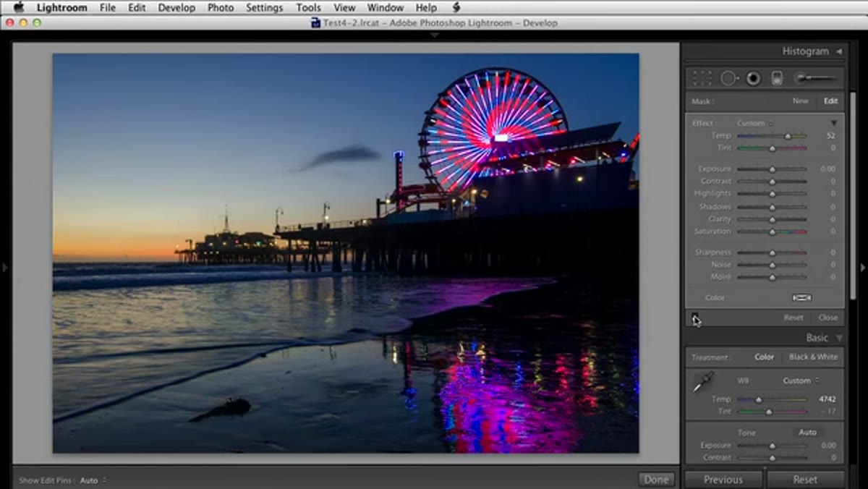
Task: Click the filter Exposure value 0.00
Action: pos(828,169)
